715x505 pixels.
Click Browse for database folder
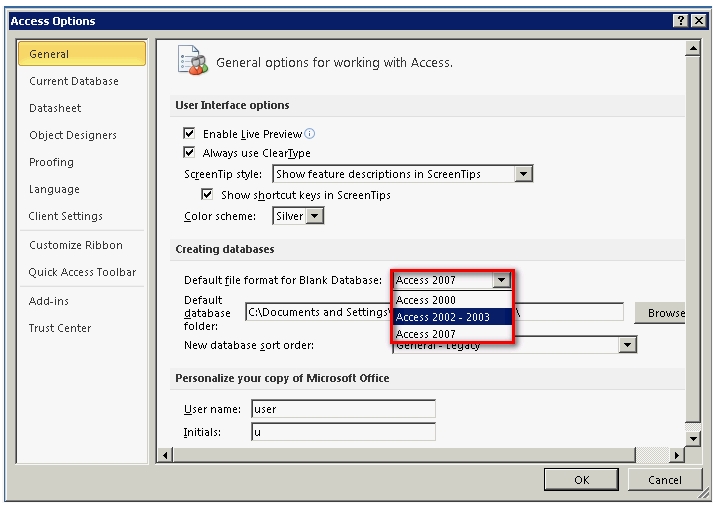click(x=660, y=312)
